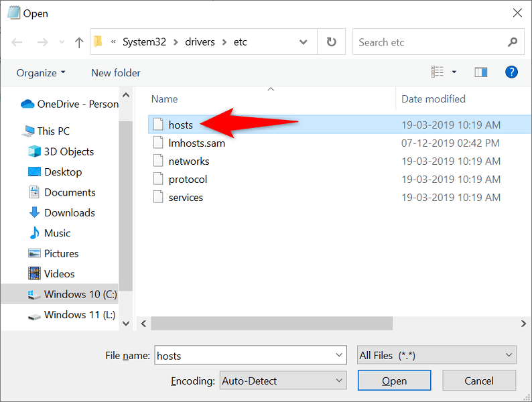Click the date 07-12-2019 02:42 PM
Viewport: 532px width, 402px height.
(450, 143)
